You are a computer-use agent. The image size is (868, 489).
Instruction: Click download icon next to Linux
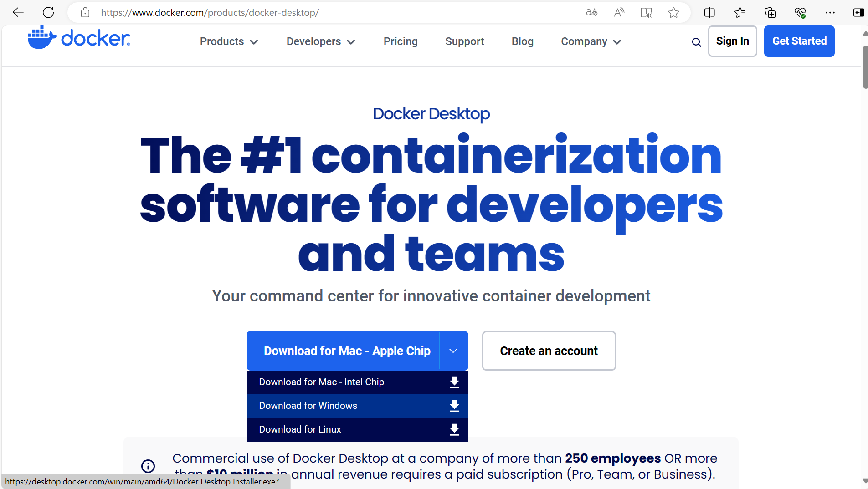pos(454,429)
